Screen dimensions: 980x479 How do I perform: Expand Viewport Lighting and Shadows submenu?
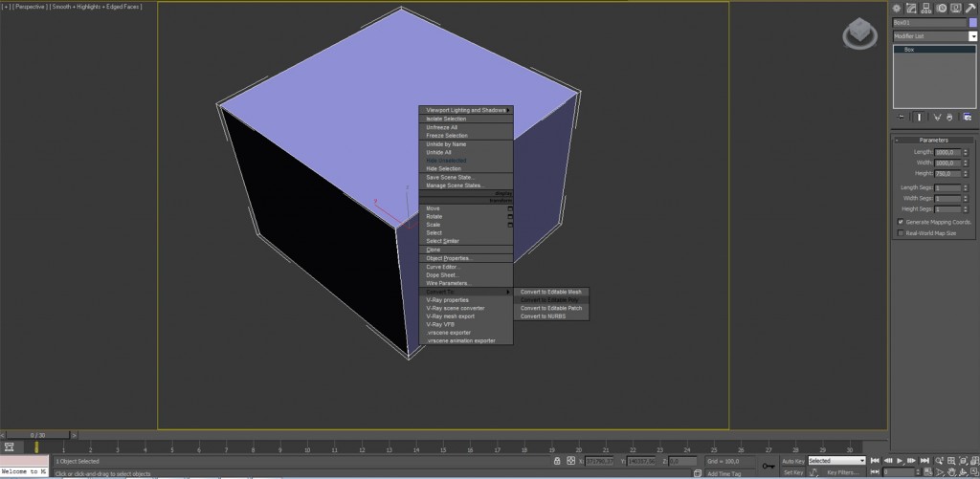click(466, 110)
